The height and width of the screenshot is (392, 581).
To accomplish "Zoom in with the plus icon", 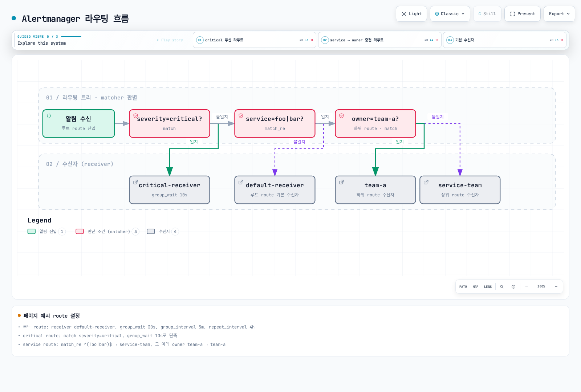I will click(x=556, y=287).
